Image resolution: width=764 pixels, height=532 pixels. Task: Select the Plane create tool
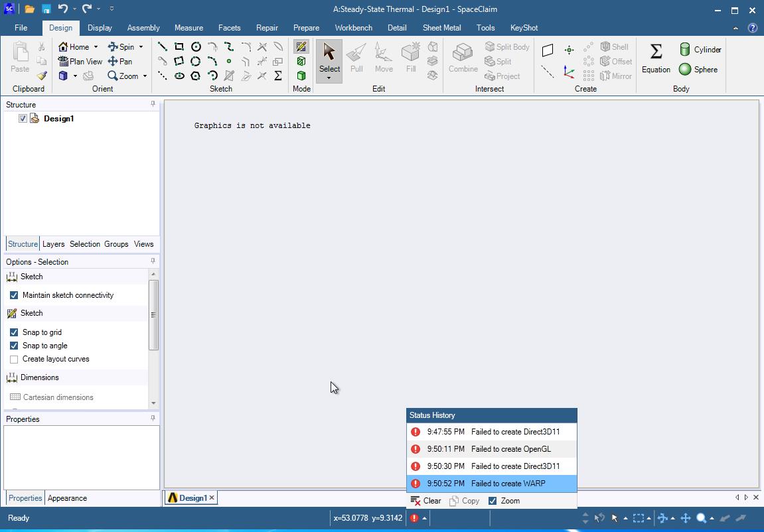[548, 50]
